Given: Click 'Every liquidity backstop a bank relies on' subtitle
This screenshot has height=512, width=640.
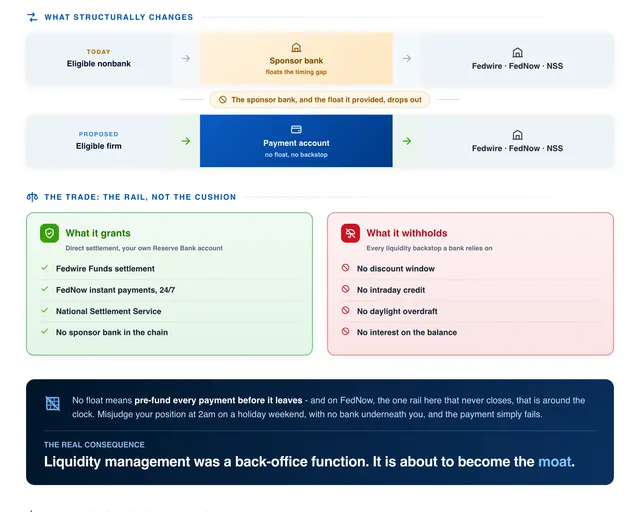Looking at the screenshot, I should click(x=429, y=248).
